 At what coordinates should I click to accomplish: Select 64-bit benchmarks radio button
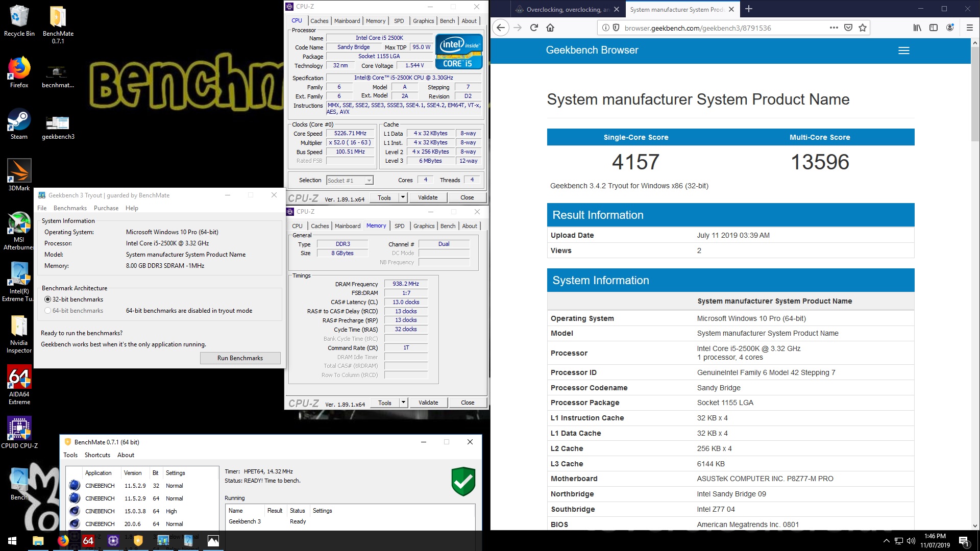pos(47,311)
